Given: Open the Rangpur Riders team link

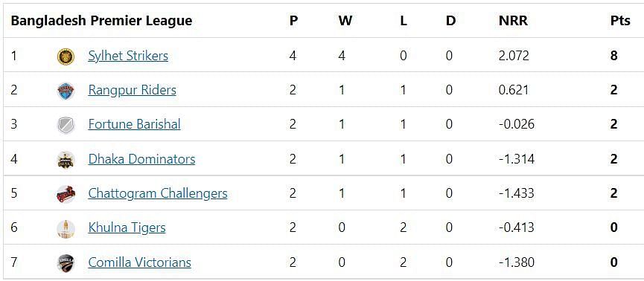Looking at the screenshot, I should 133,90.
